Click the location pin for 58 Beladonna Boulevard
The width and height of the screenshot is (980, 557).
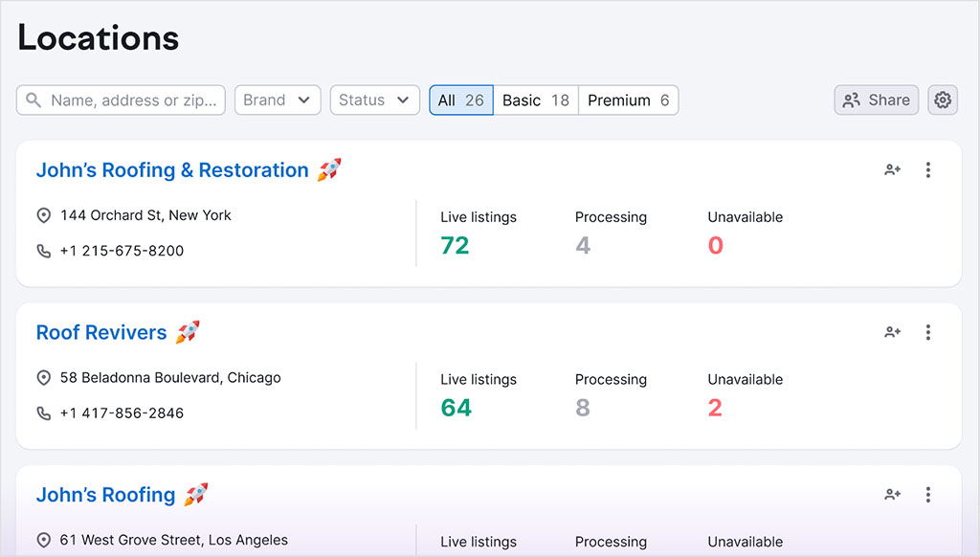tap(43, 378)
